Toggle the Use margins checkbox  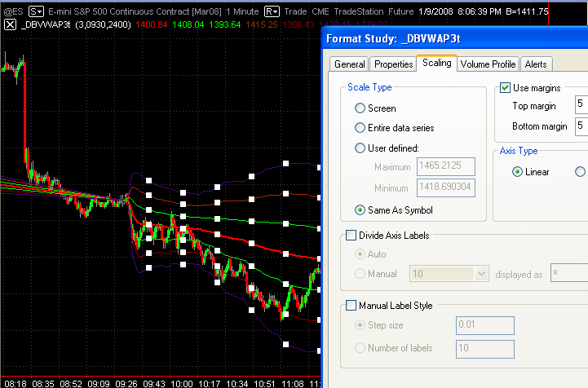[x=505, y=88]
